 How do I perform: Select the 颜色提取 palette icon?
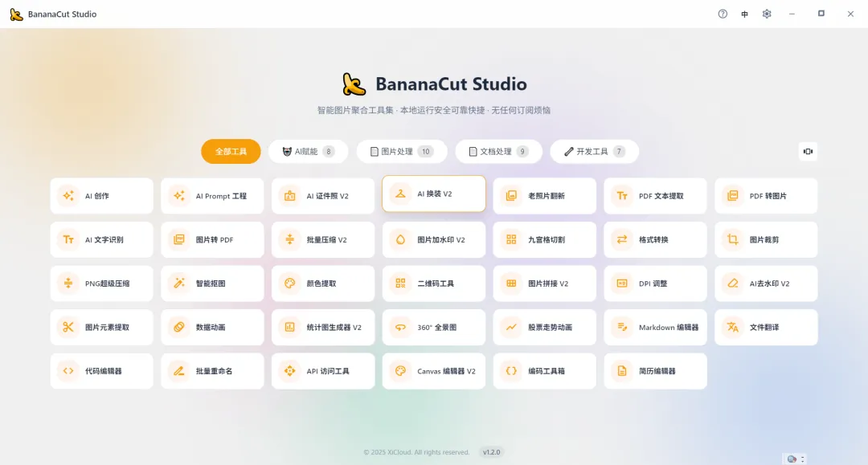(x=289, y=283)
